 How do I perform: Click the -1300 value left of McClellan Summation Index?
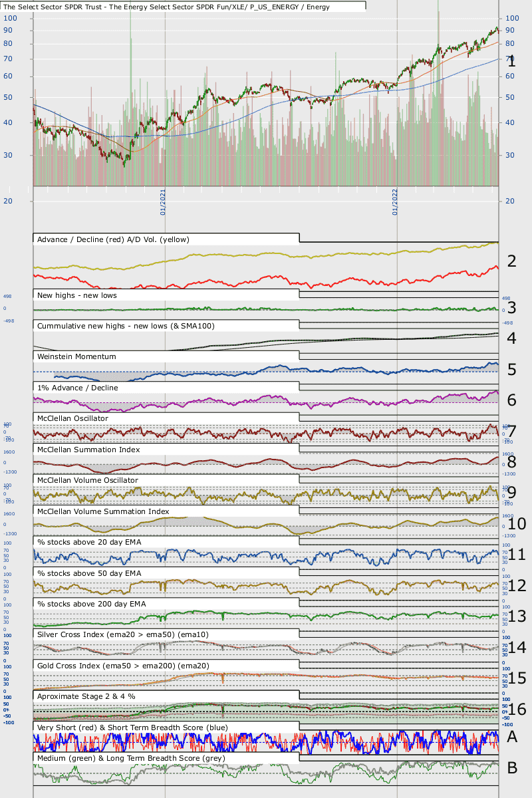point(9,472)
